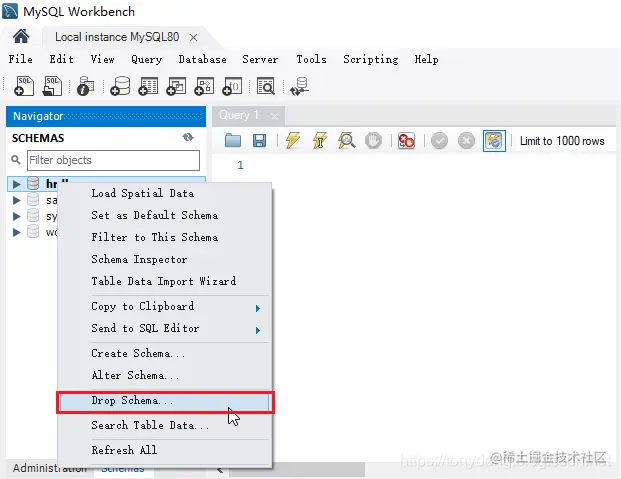
Task: Rollback transaction X icon
Action: click(467, 141)
